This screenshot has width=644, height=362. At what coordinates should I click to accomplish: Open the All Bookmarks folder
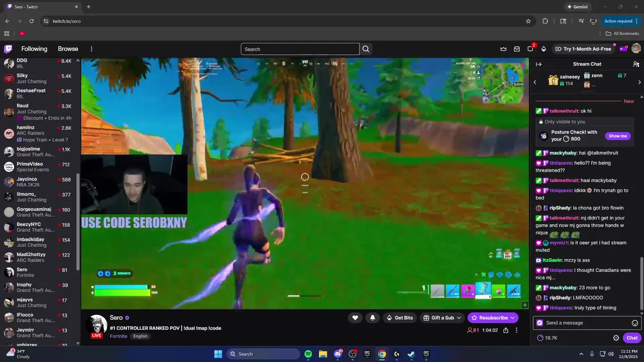622,34
